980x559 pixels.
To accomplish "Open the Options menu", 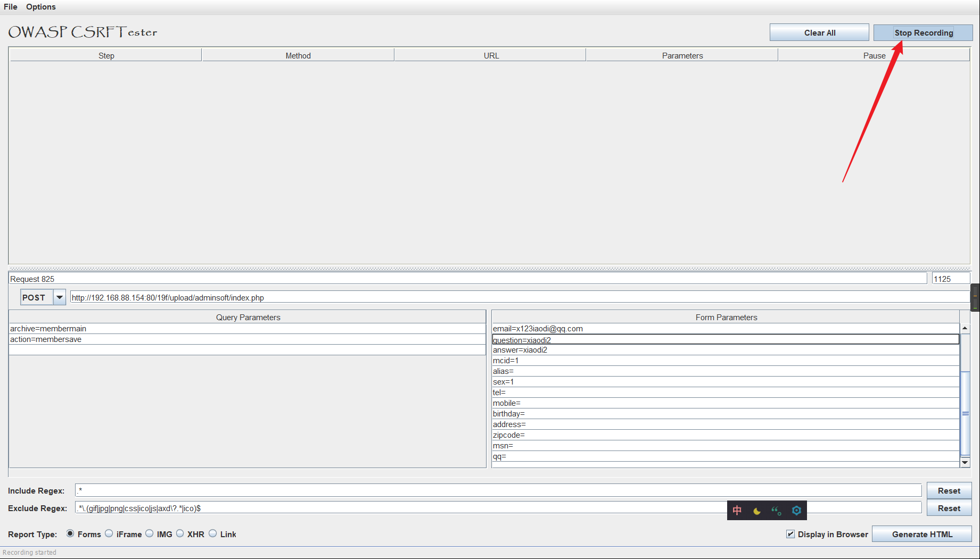I will pyautogui.click(x=40, y=6).
